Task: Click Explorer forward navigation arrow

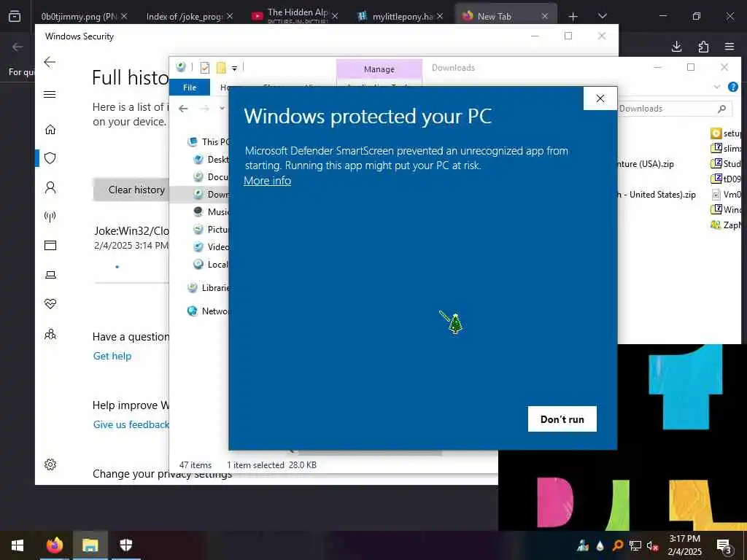Action: click(x=204, y=109)
